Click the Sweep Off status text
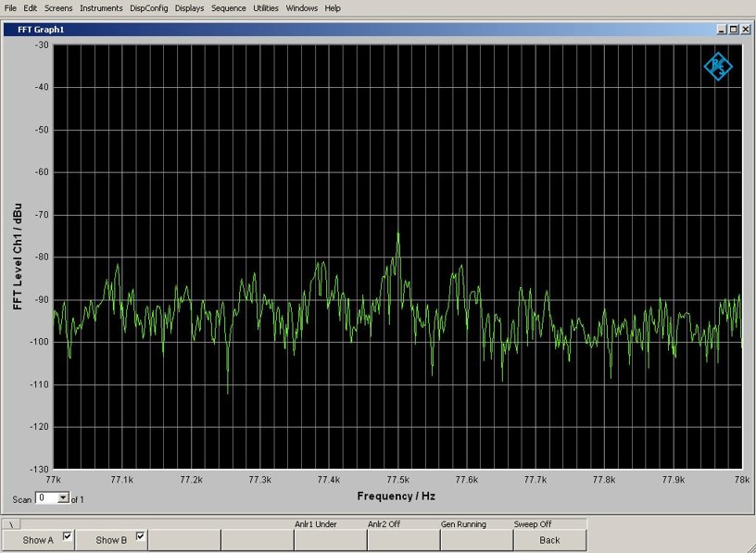756x553 pixels. 533,524
